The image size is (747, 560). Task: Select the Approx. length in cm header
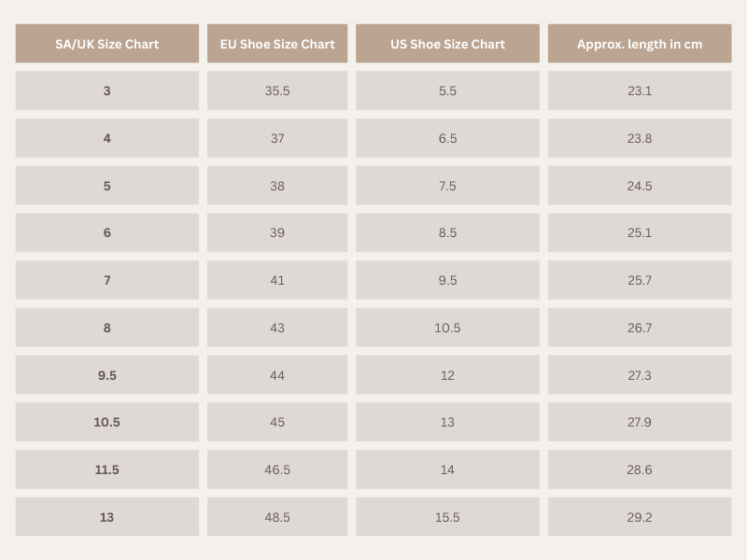coord(640,43)
